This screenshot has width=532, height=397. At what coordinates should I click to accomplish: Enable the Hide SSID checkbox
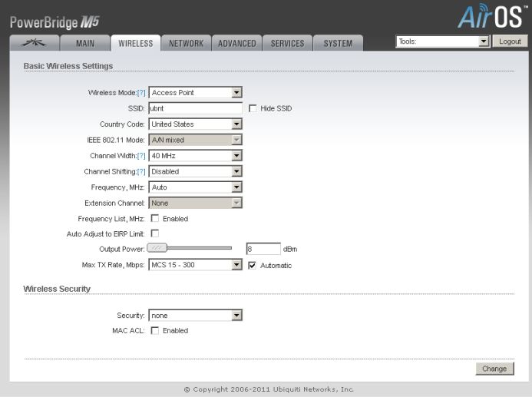253,108
